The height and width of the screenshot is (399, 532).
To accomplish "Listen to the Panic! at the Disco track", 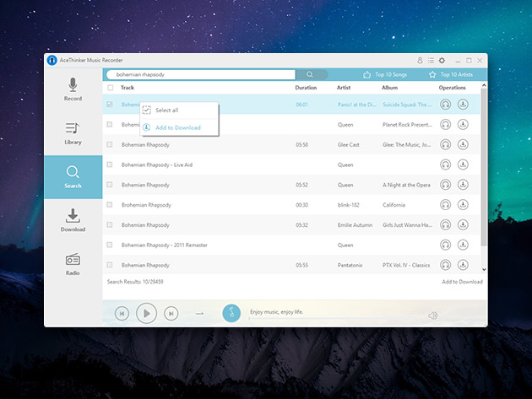I will pyautogui.click(x=446, y=105).
